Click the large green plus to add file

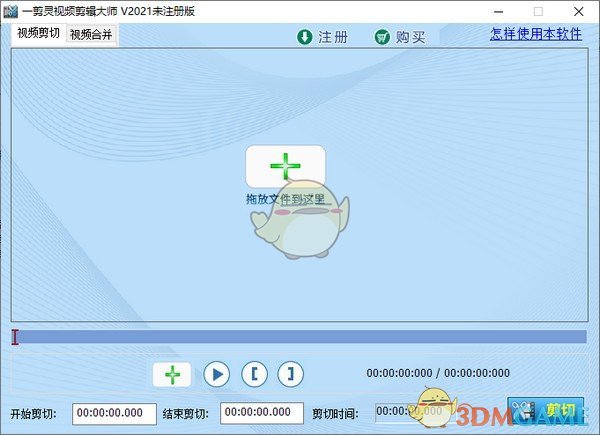click(x=285, y=165)
